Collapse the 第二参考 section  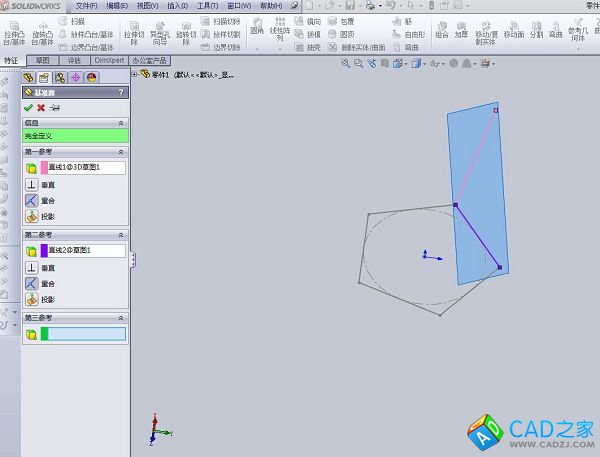coord(122,235)
